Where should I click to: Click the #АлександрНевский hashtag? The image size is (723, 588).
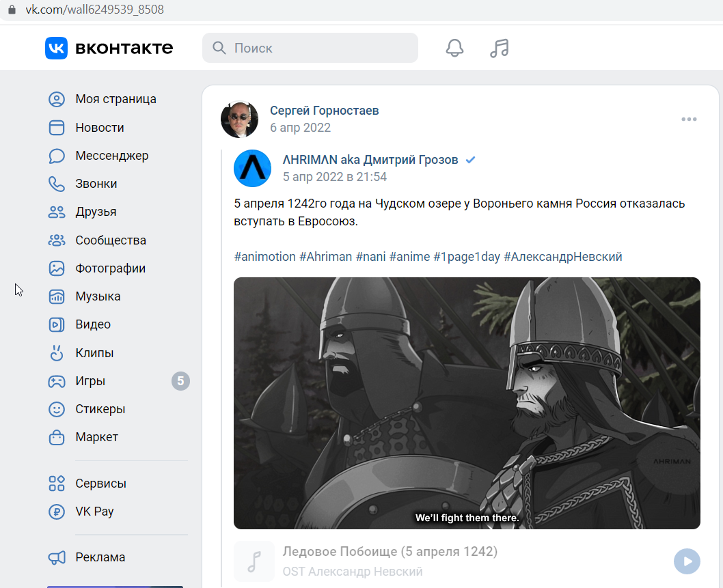(x=563, y=257)
